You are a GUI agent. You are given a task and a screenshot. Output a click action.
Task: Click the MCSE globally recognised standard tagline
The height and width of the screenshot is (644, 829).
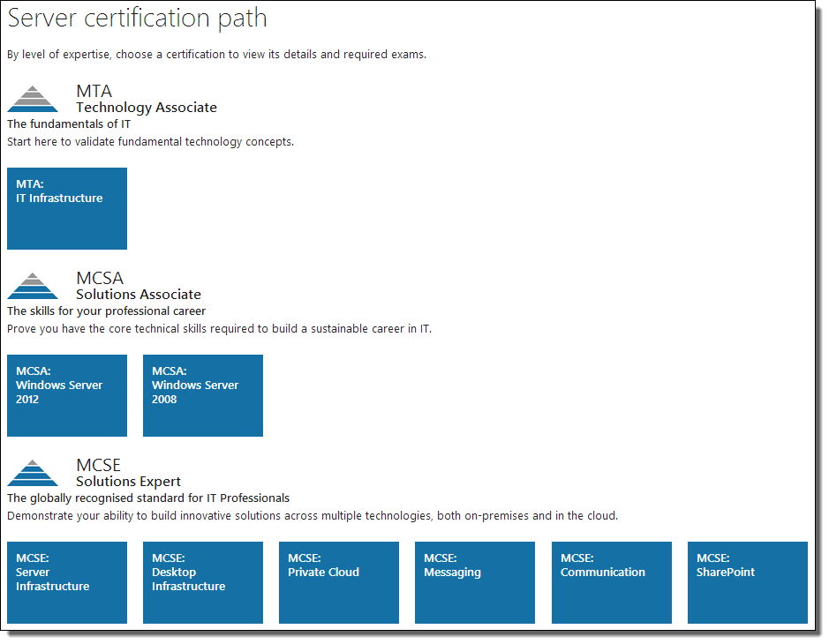click(150, 498)
